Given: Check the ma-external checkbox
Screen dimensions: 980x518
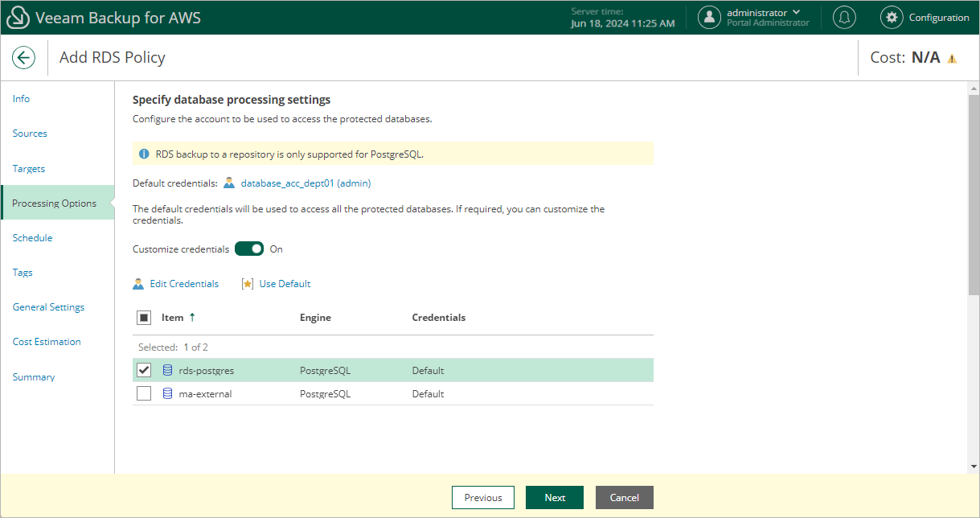Looking at the screenshot, I should coord(144,394).
